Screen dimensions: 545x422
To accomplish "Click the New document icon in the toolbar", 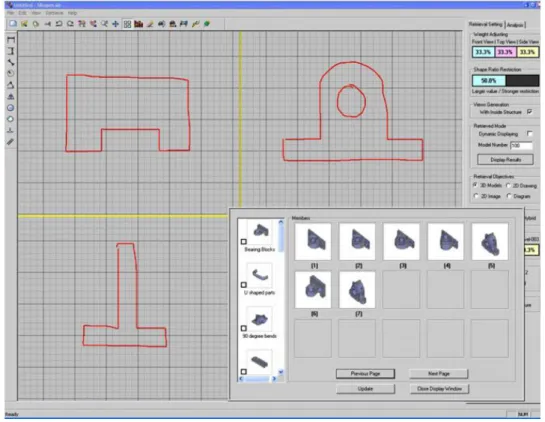I will pos(13,24).
